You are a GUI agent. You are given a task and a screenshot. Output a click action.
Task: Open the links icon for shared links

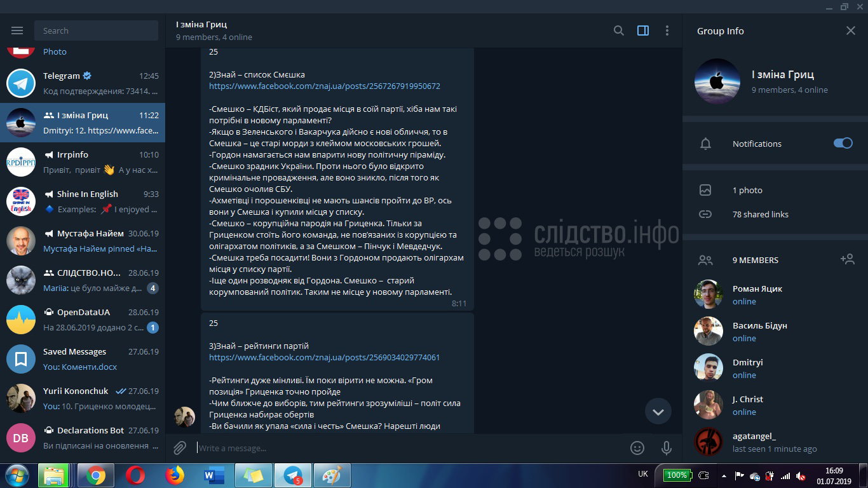click(x=705, y=214)
